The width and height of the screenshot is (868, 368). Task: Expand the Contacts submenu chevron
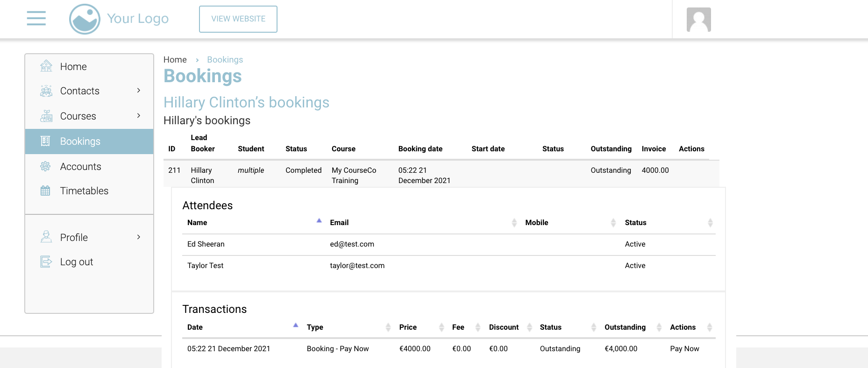[138, 91]
